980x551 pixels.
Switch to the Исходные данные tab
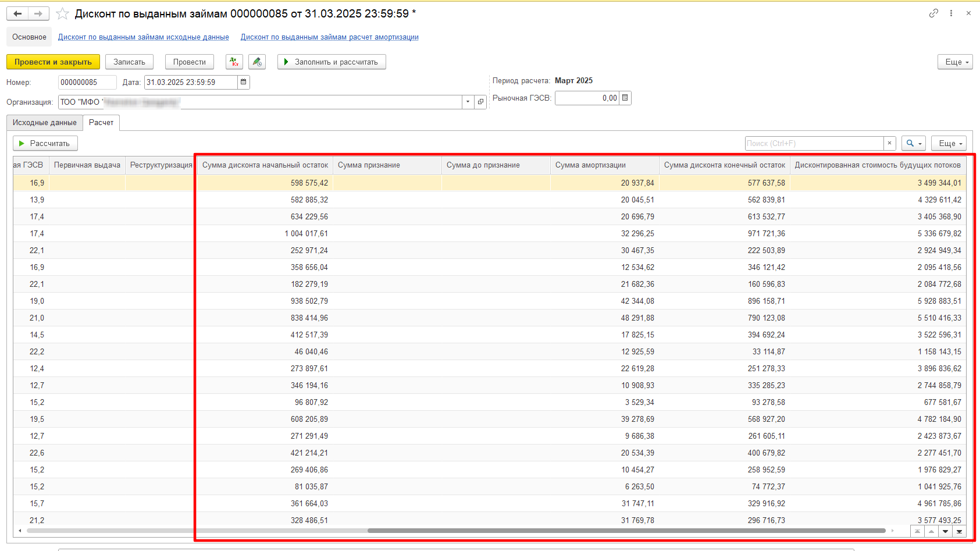(x=45, y=123)
